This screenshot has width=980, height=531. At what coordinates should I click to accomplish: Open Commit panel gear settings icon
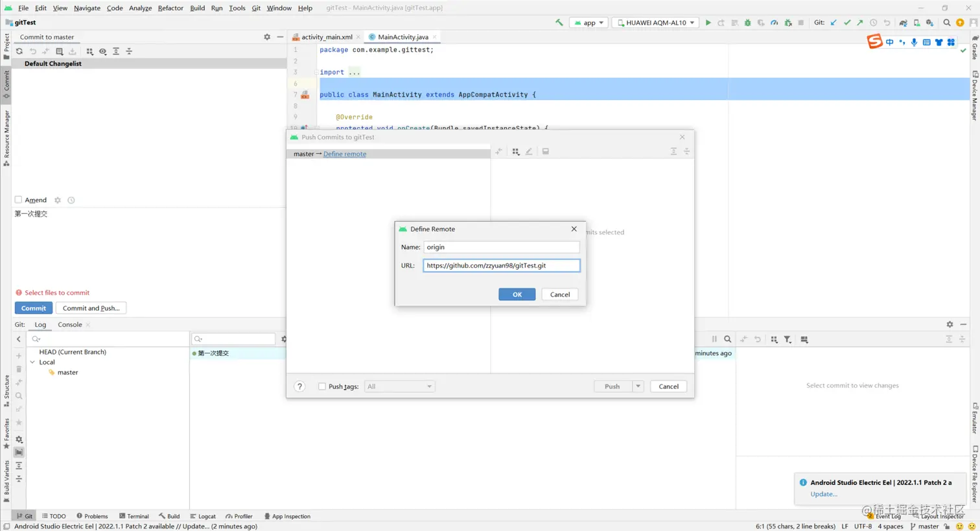click(x=267, y=37)
